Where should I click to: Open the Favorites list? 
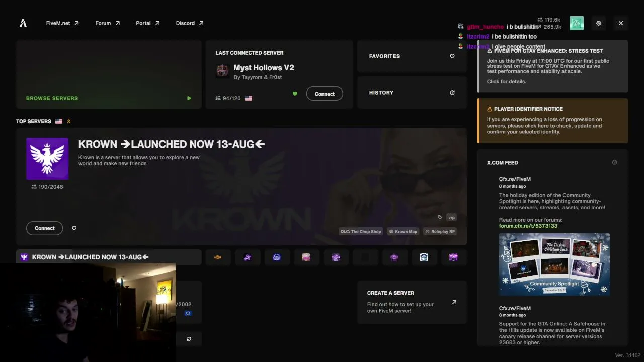[x=412, y=56]
